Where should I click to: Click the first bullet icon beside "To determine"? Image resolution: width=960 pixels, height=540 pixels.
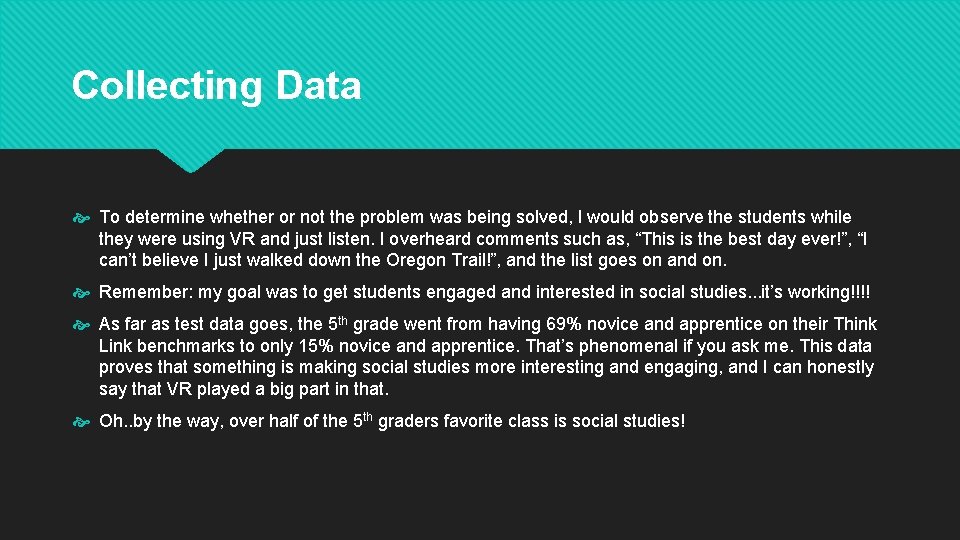[x=81, y=218]
